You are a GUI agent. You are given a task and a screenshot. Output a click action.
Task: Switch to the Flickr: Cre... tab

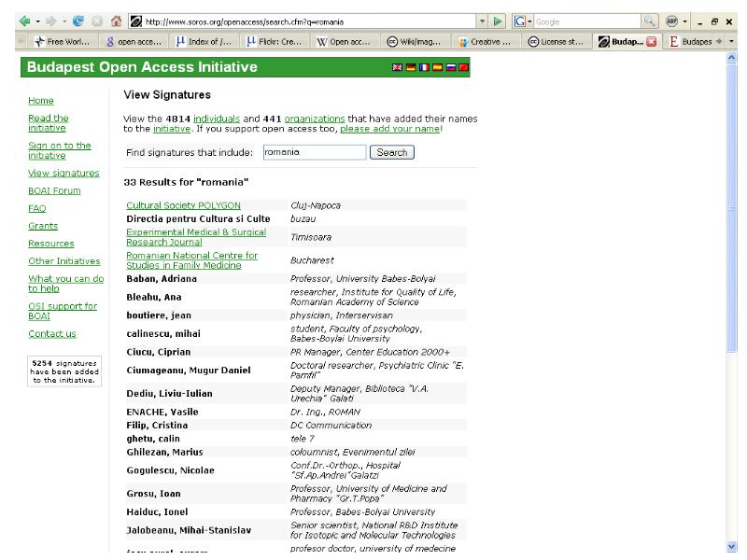(274, 42)
